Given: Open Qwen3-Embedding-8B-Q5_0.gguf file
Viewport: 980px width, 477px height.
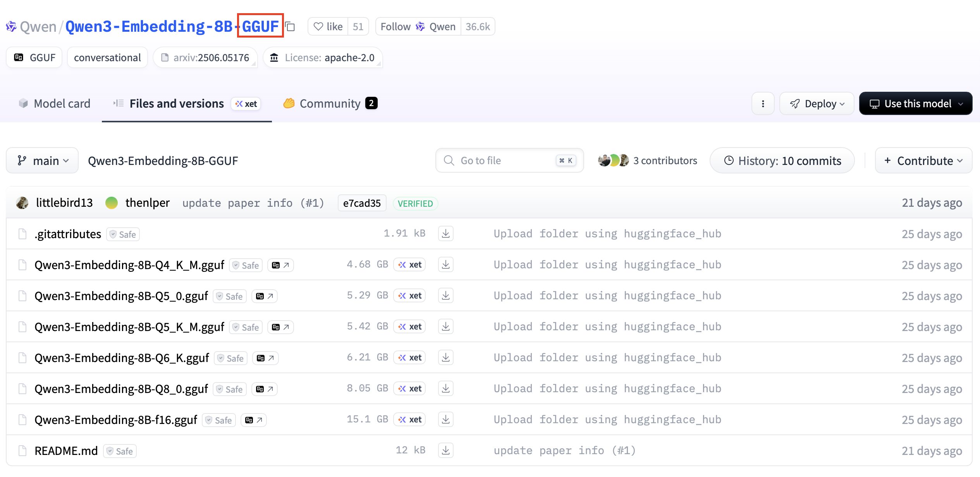Looking at the screenshot, I should coord(121,296).
